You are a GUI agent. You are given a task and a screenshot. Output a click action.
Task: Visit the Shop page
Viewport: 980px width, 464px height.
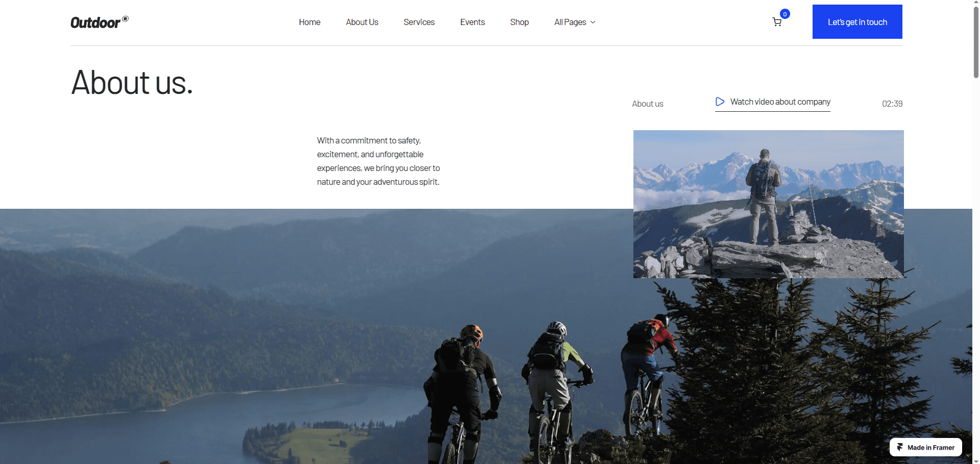point(519,22)
